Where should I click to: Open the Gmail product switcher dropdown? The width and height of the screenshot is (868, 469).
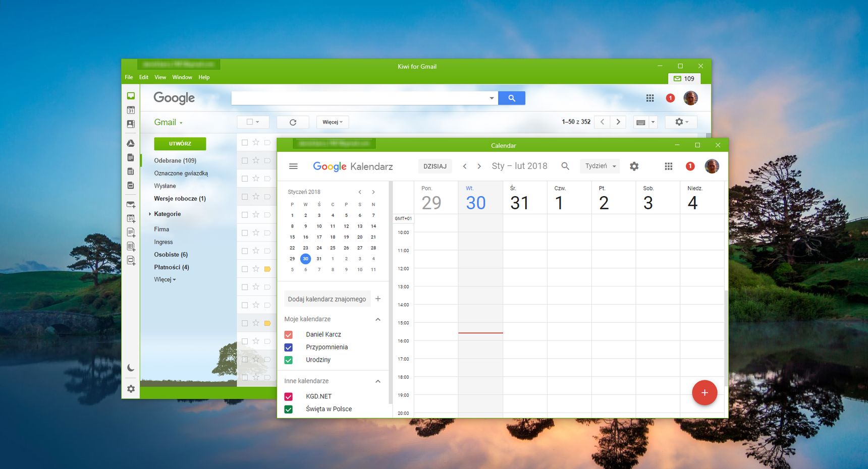coord(169,123)
